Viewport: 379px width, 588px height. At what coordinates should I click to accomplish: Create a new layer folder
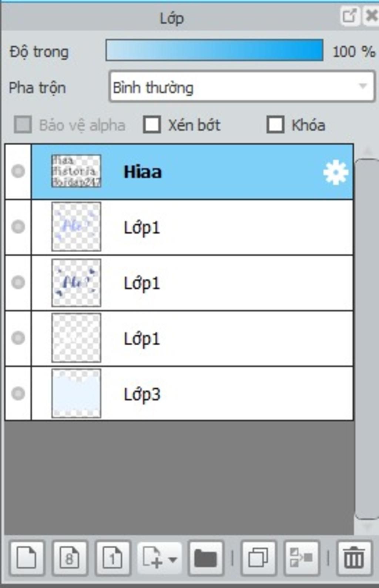point(205,558)
